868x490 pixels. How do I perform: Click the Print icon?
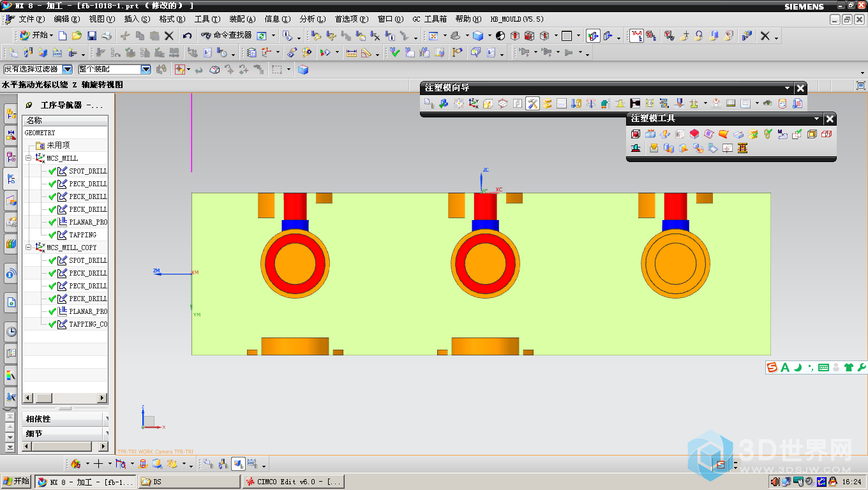107,36
